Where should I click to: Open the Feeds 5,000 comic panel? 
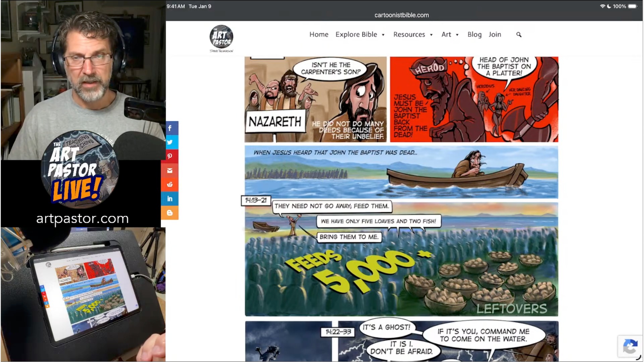pos(401,259)
